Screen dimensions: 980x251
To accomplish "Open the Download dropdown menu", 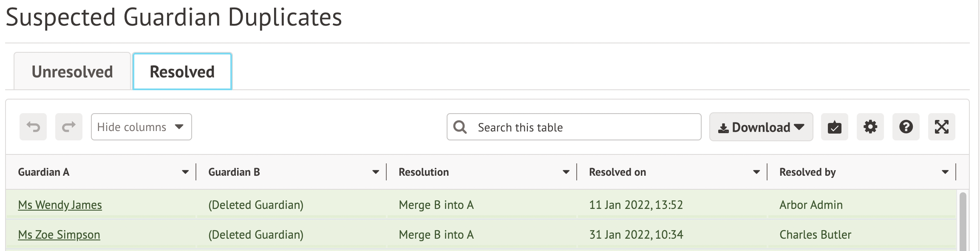I will [x=761, y=127].
